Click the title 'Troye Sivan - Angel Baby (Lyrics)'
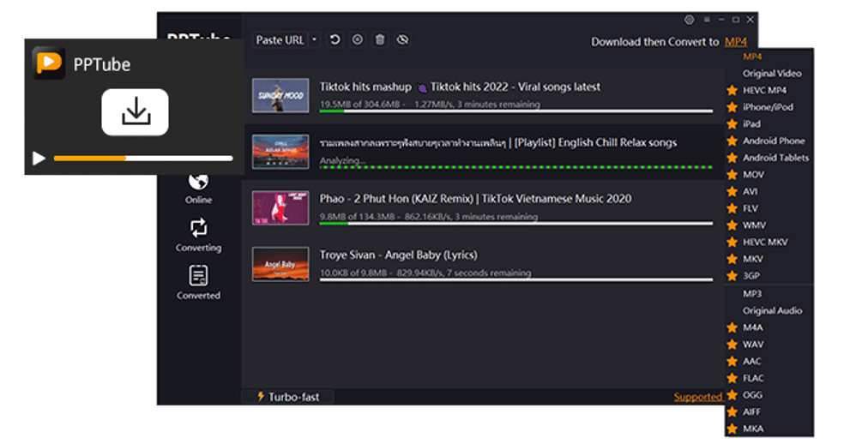The image size is (868, 444). (x=399, y=255)
